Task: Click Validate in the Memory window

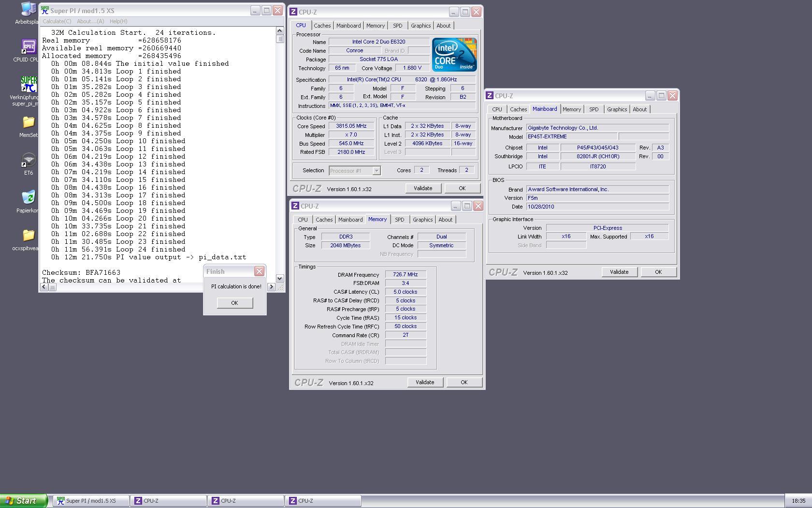Action: [x=425, y=382]
